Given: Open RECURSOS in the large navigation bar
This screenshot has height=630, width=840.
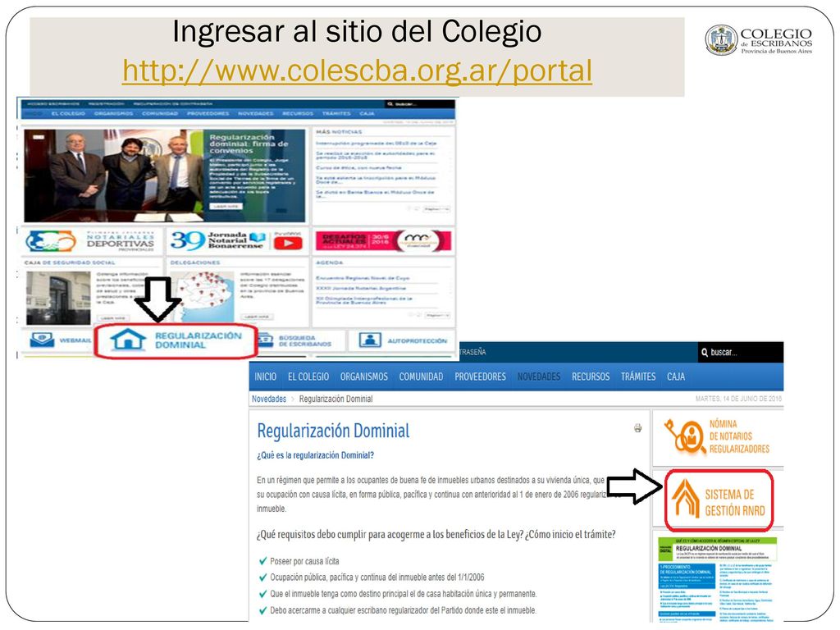Looking at the screenshot, I should (591, 377).
